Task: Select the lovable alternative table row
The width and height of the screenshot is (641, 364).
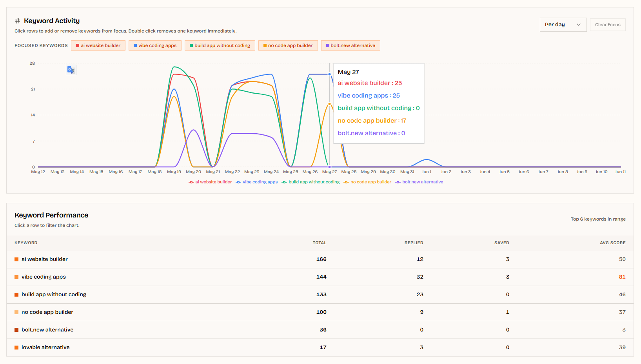Action: (320, 348)
